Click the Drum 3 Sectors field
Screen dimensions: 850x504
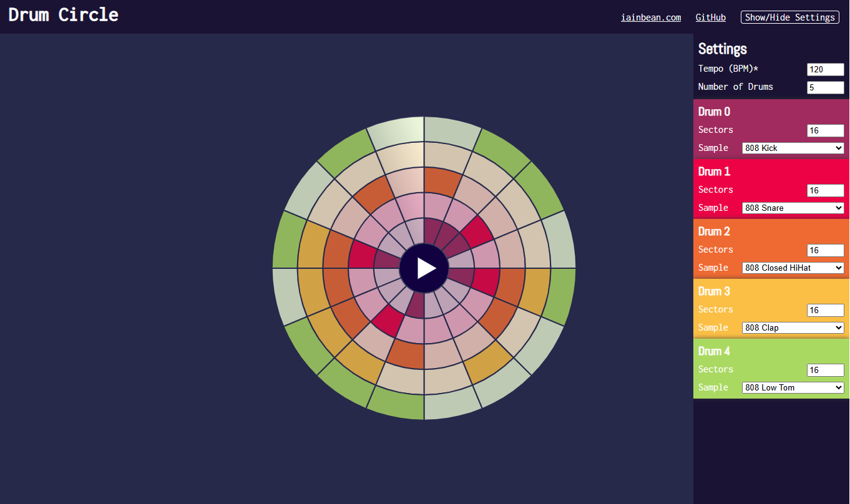pyautogui.click(x=824, y=310)
